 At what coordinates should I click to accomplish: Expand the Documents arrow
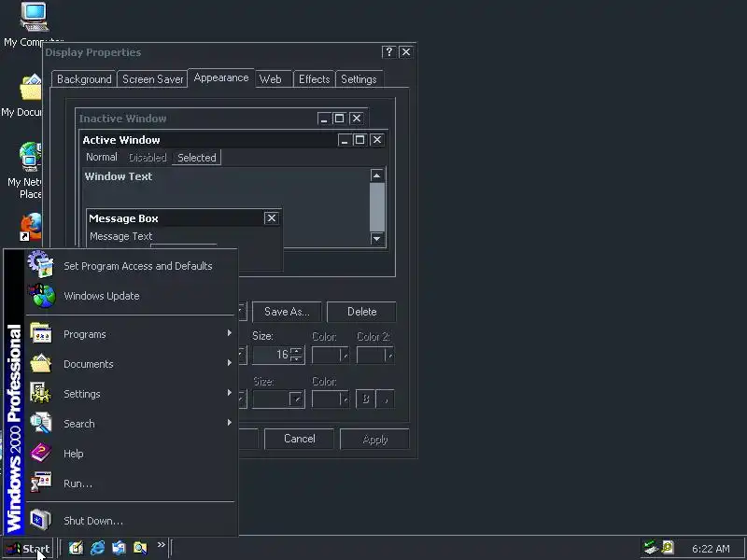[229, 363]
